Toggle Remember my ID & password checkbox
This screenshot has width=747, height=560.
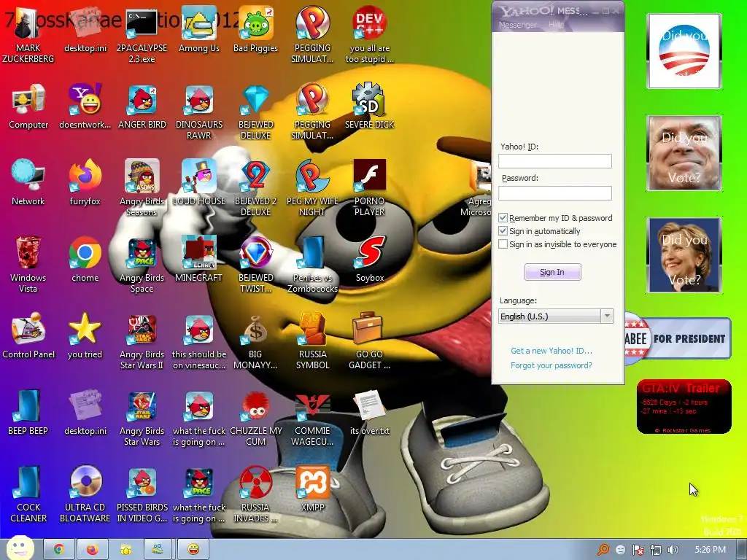[503, 217]
